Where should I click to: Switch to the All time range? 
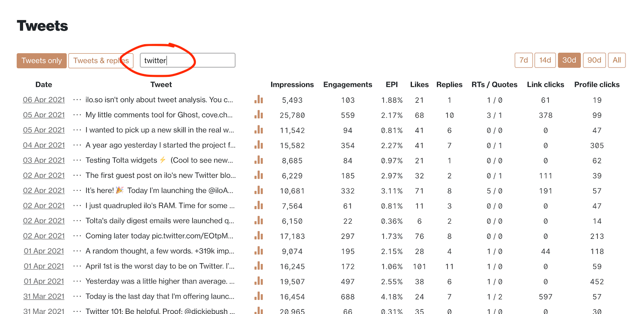(x=617, y=60)
